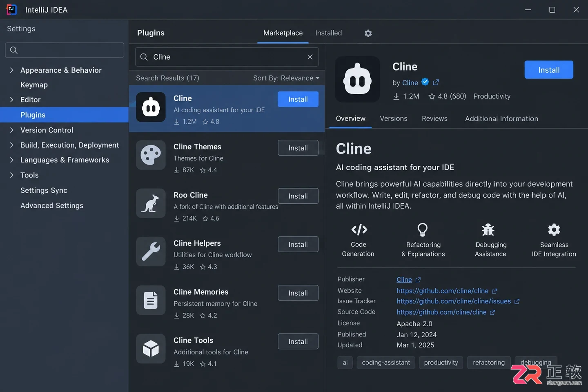Expand Languages & Frameworks node
588x392 pixels.
pyautogui.click(x=11, y=160)
